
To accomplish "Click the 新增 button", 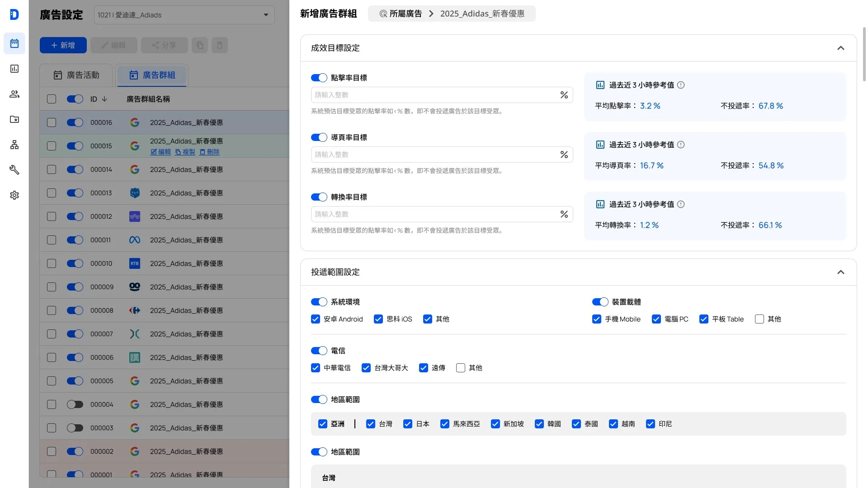I will point(63,45).
